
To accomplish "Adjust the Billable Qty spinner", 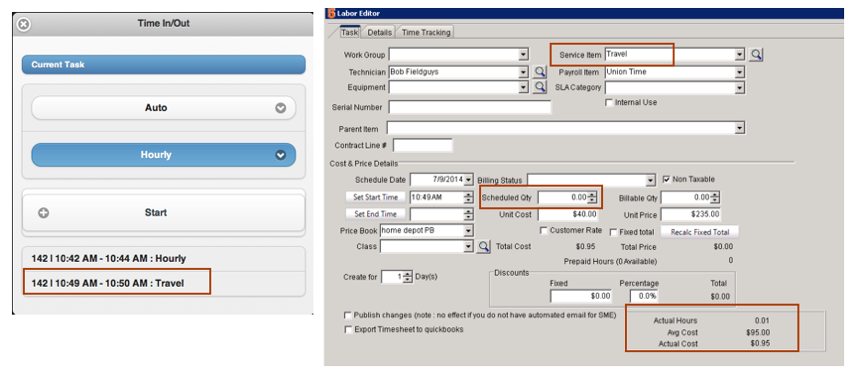I will pyautogui.click(x=715, y=198).
